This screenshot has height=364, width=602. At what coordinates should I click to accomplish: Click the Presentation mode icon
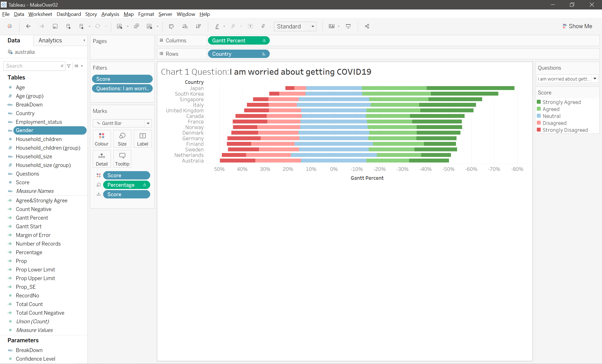pyautogui.click(x=348, y=26)
